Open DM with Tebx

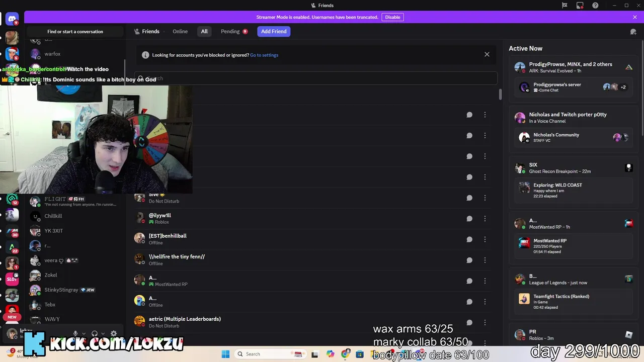(75, 305)
